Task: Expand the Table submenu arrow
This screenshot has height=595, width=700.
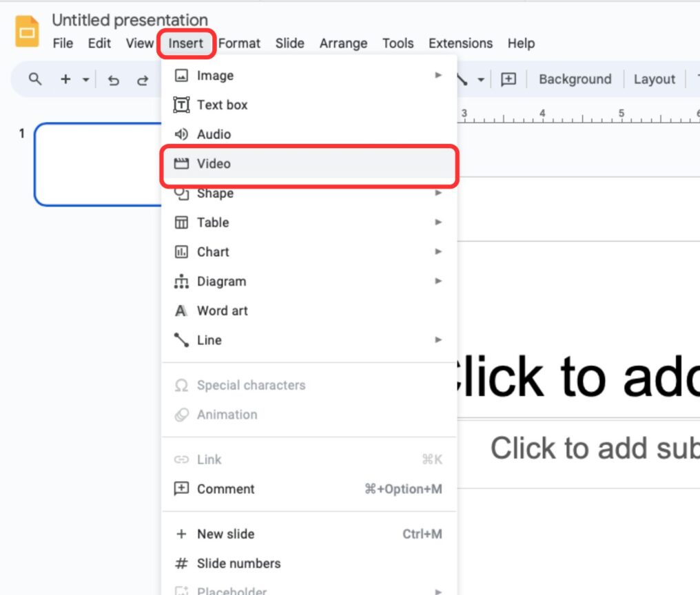Action: (x=438, y=222)
